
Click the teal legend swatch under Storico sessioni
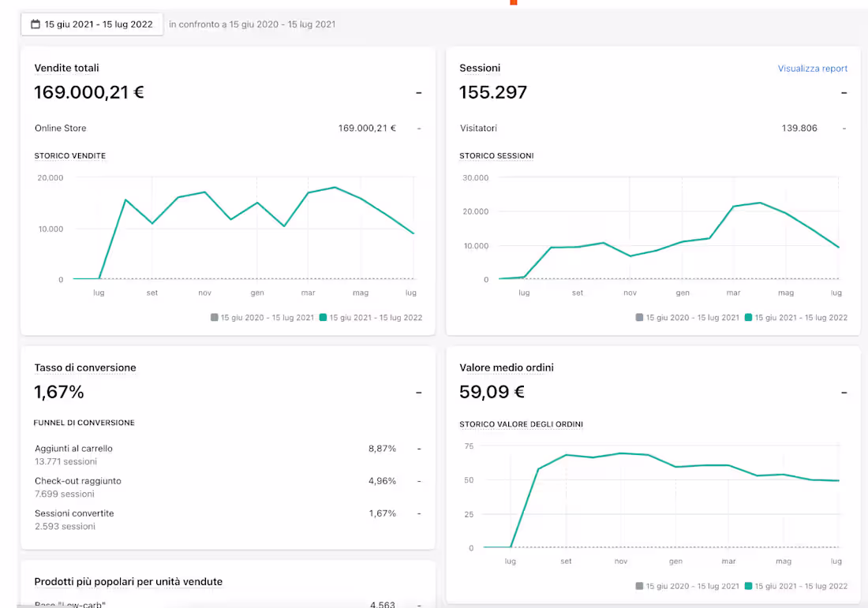tap(748, 318)
